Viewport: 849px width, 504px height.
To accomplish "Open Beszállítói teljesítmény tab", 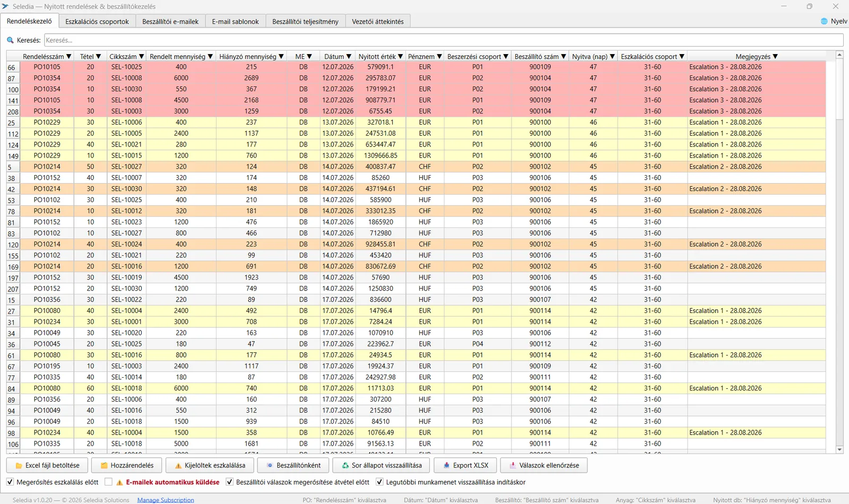I will tap(305, 21).
